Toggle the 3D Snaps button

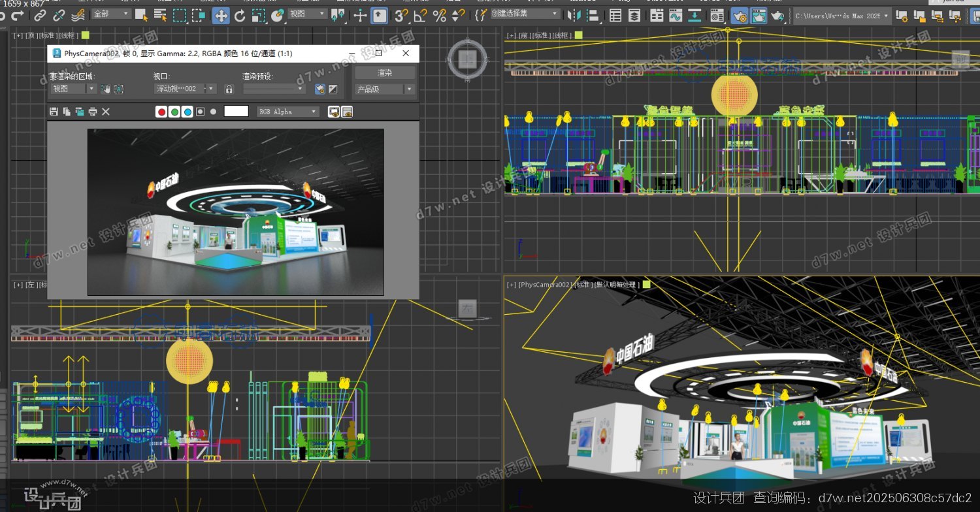point(401,16)
